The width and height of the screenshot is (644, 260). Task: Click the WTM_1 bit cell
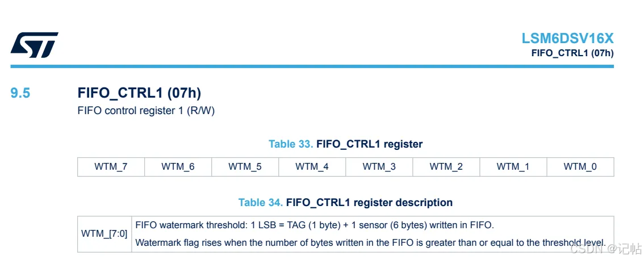tap(513, 167)
